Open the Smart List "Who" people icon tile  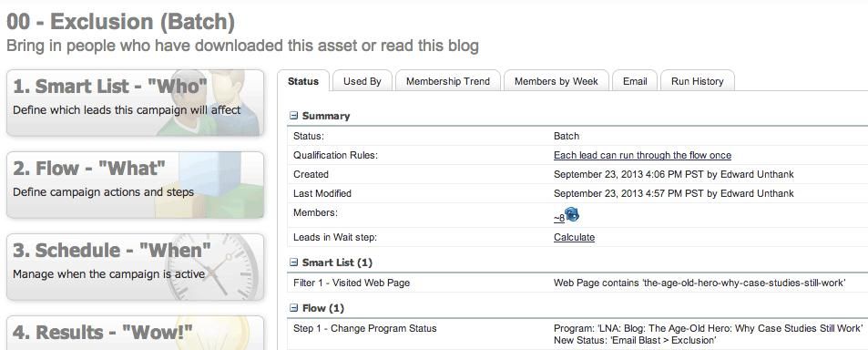click(x=135, y=102)
